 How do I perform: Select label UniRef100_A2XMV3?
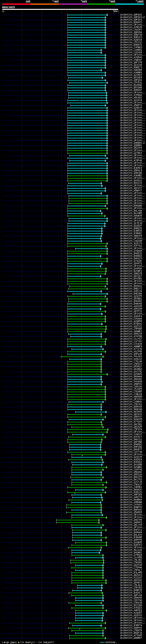(x=131, y=75)
